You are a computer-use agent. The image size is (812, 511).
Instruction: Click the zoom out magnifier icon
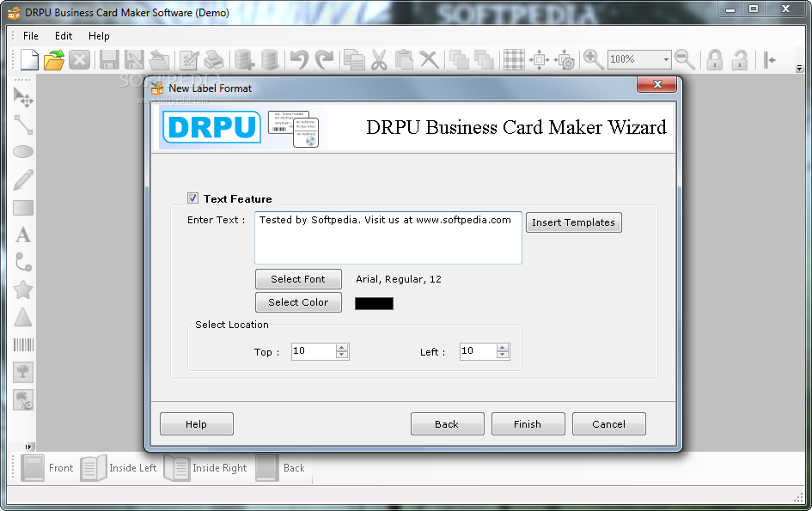pyautogui.click(x=685, y=59)
